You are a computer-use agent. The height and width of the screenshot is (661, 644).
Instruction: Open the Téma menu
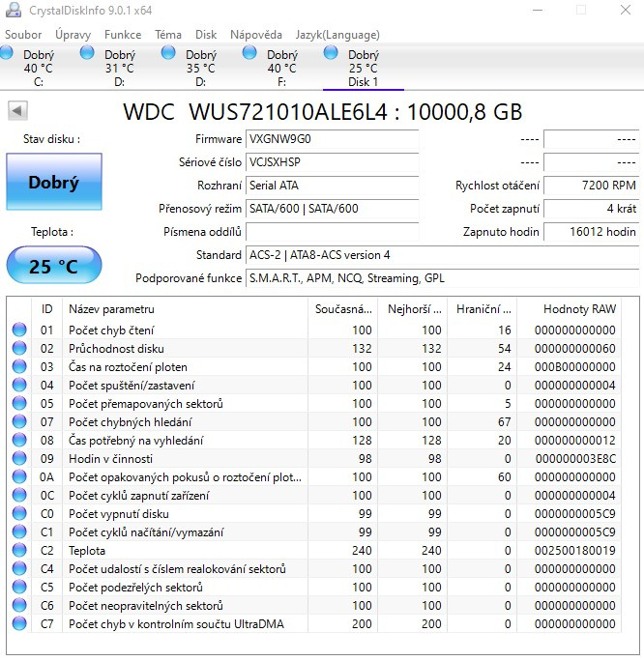point(168,35)
